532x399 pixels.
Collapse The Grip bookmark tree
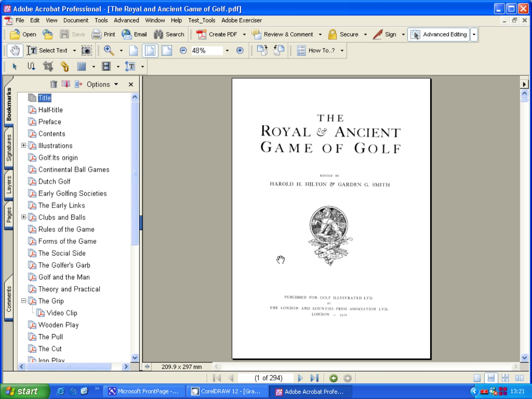pyautogui.click(x=23, y=301)
